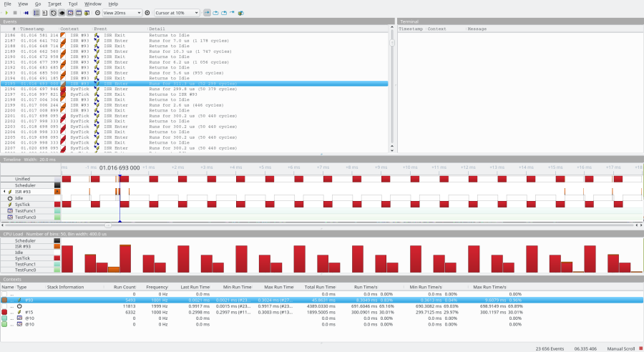Image resolution: width=644 pixels, height=352 pixels.
Task: Click the zoom in circle icon
Action: [x=147, y=13]
